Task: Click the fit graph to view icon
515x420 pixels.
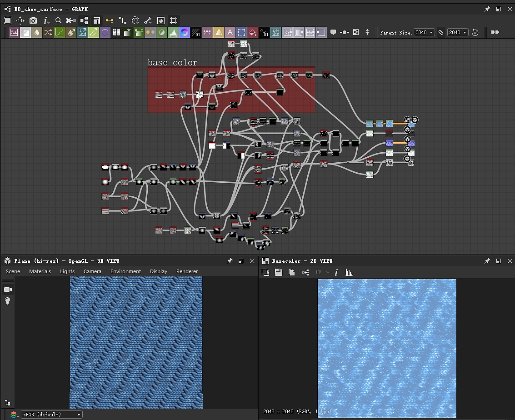Action: click(x=8, y=21)
